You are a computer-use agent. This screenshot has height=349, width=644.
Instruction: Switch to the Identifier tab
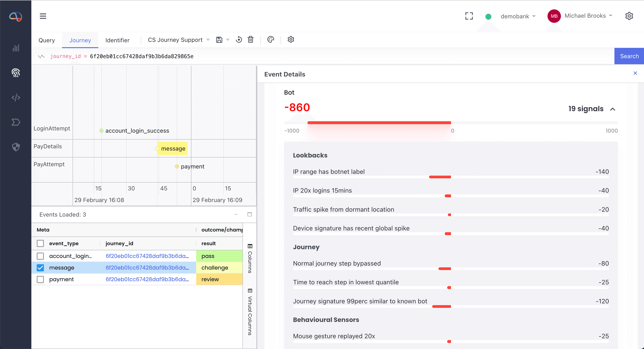pos(117,40)
